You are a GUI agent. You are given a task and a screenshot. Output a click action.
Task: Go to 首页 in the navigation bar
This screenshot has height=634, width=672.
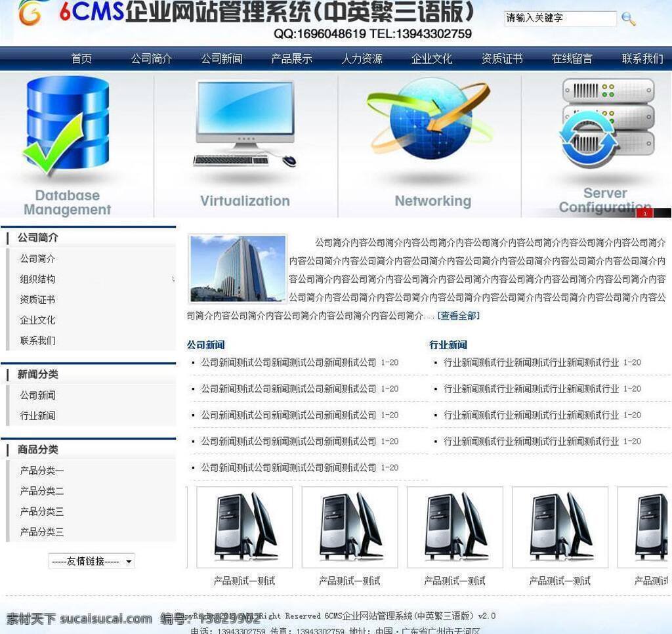(x=81, y=58)
